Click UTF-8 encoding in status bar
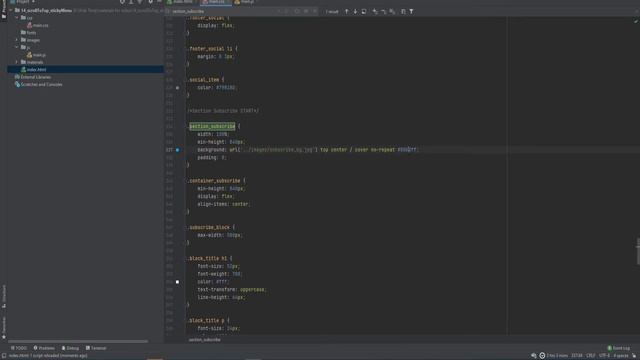 pos(604,356)
